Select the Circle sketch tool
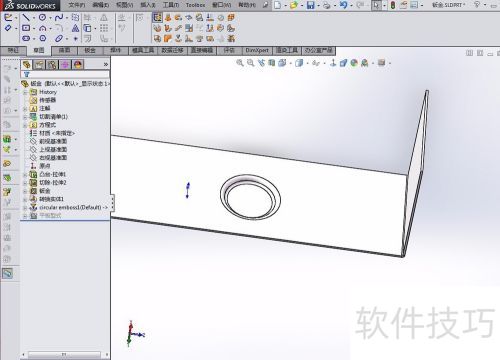 [x=42, y=17]
